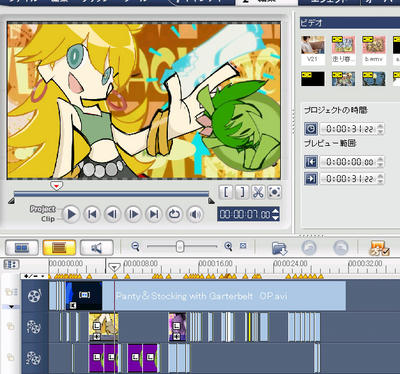The width and height of the screenshot is (400, 374).
Task: Set mark-in with left bracket button
Action: 226,192
